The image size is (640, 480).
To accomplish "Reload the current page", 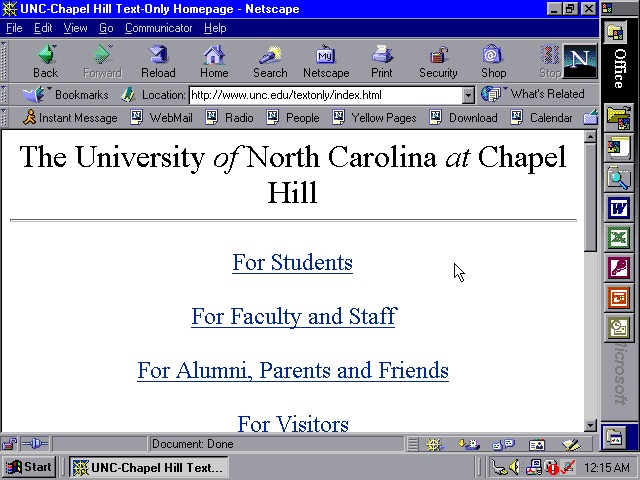I will click(158, 61).
